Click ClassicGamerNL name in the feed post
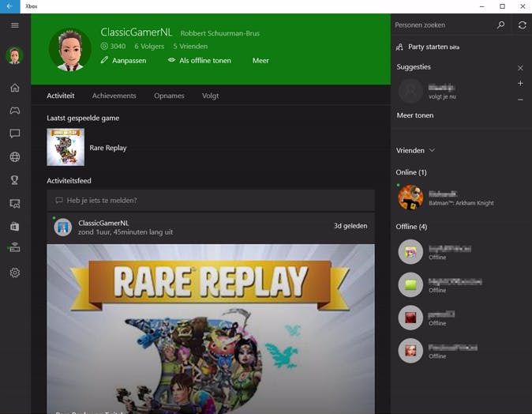The width and height of the screenshot is (532, 414). (x=103, y=223)
